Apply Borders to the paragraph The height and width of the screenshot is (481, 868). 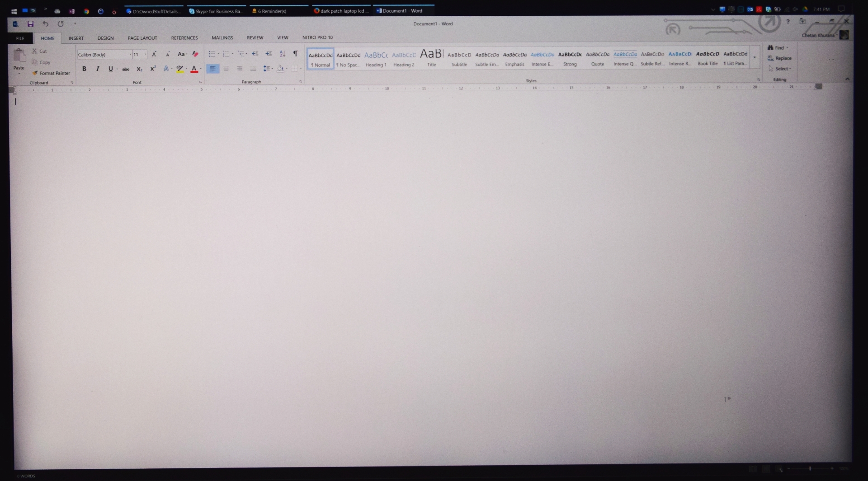click(294, 69)
